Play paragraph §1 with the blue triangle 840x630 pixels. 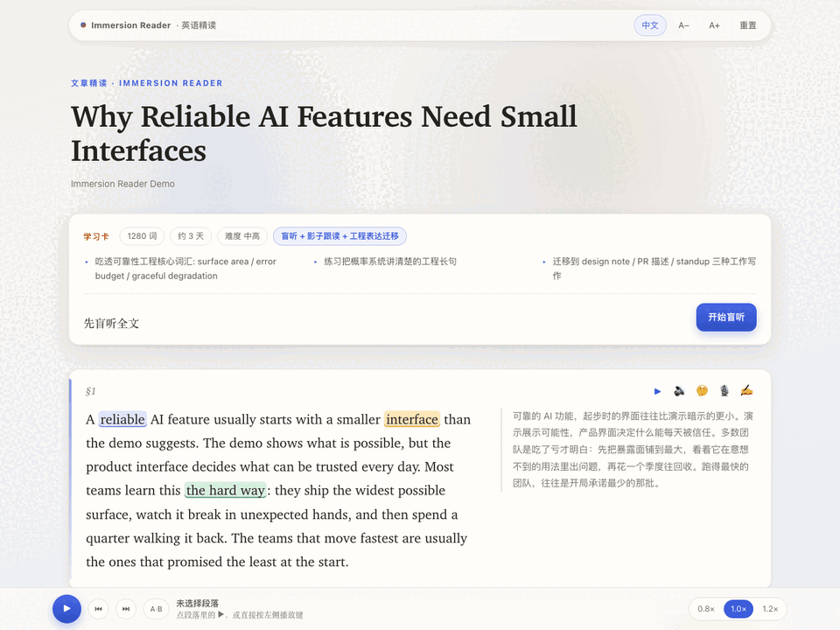tap(657, 392)
